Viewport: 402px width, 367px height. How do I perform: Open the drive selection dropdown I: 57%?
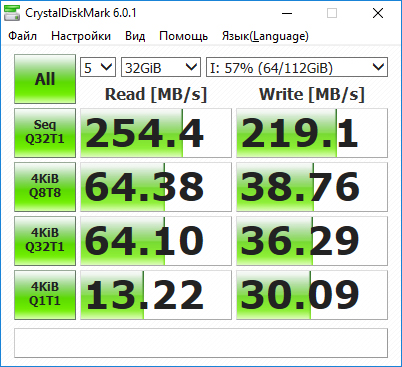tap(297, 67)
